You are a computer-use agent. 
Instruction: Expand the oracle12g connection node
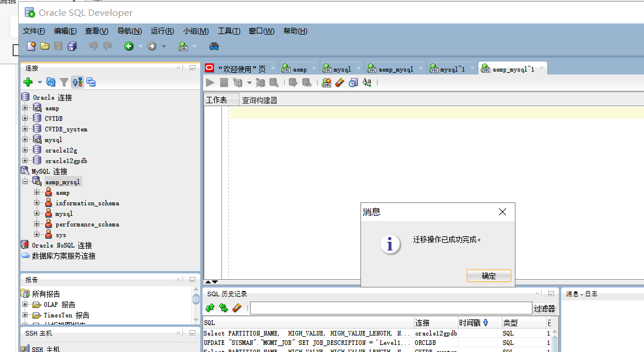(x=25, y=150)
